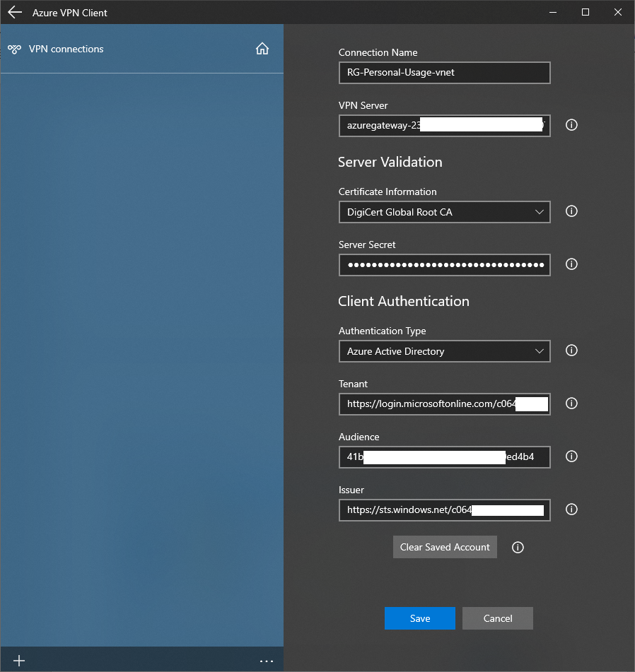Click the Audience input field

pos(445,457)
